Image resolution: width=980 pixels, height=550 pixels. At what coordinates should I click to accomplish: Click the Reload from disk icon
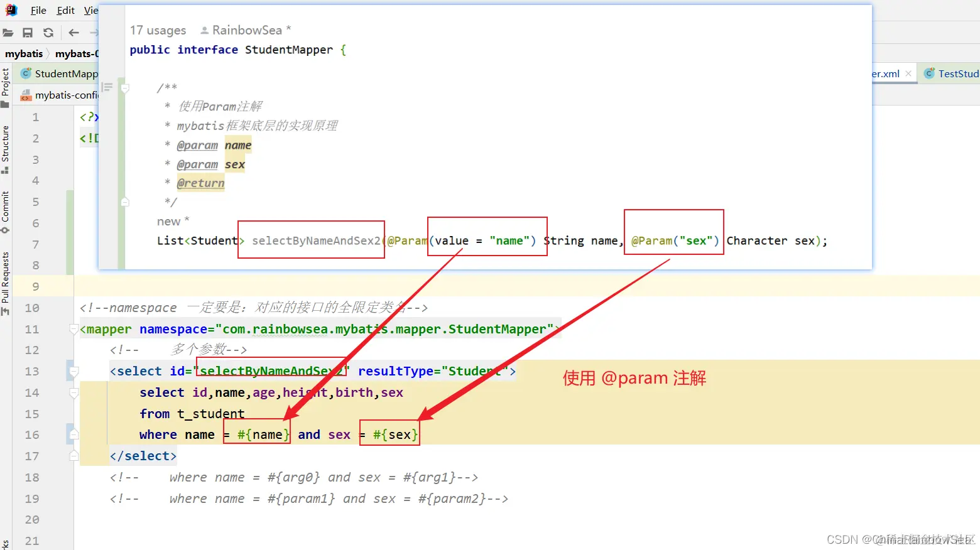[x=48, y=33]
